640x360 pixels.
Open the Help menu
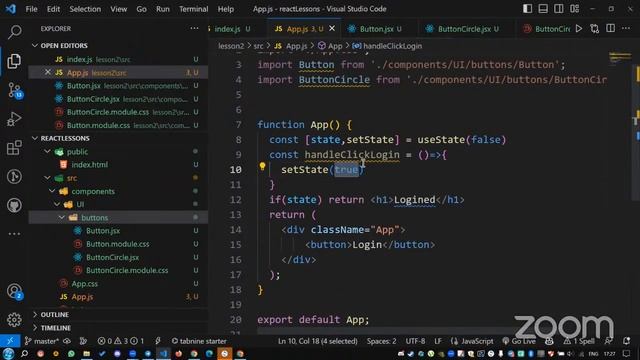click(226, 9)
